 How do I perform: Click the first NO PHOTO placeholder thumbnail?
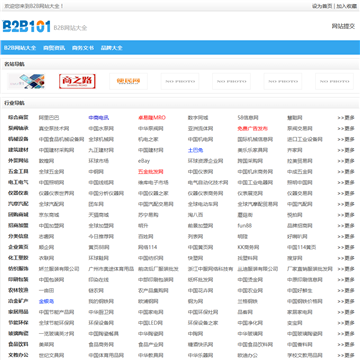[x=180, y=81]
